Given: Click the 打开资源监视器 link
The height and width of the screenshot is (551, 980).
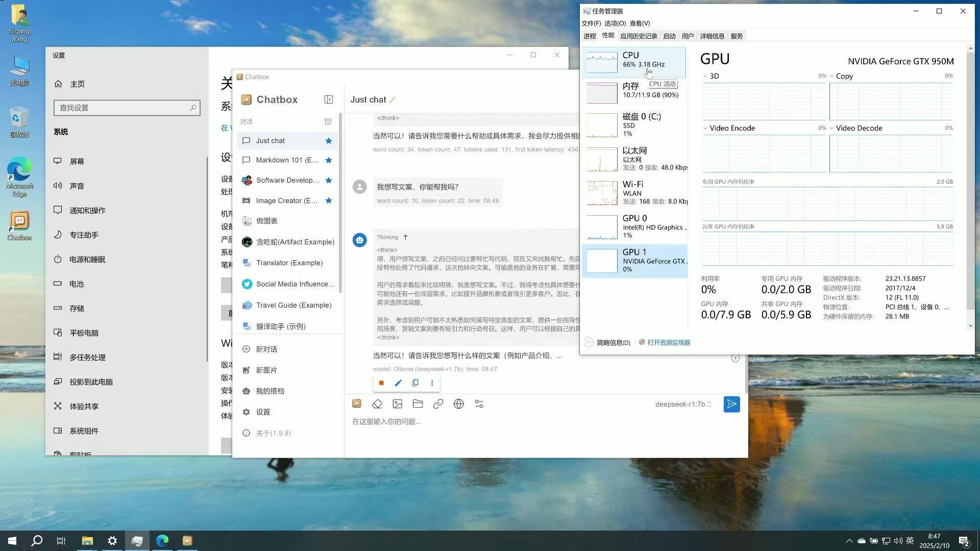Looking at the screenshot, I should coord(669,343).
